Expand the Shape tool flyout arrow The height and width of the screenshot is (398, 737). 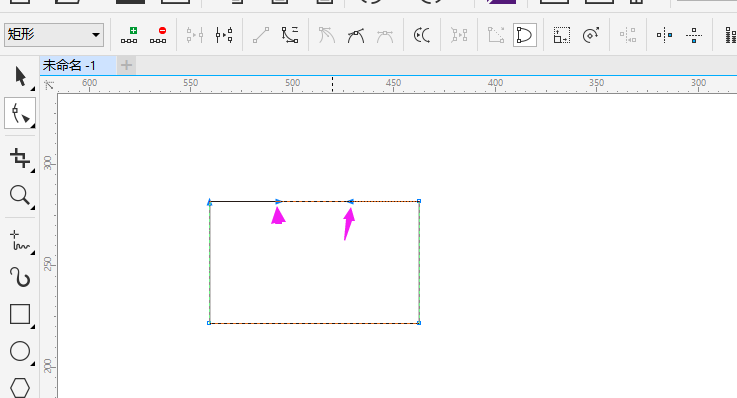[32, 126]
